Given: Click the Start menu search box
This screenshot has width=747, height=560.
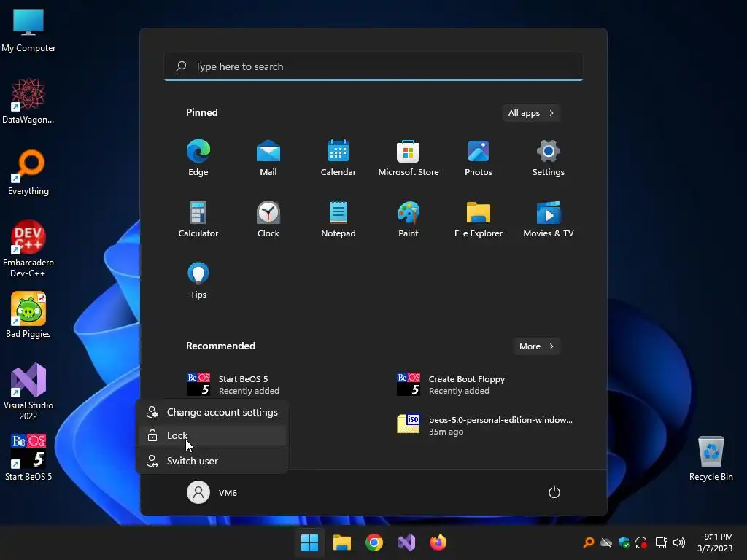Looking at the screenshot, I should pos(373,66).
